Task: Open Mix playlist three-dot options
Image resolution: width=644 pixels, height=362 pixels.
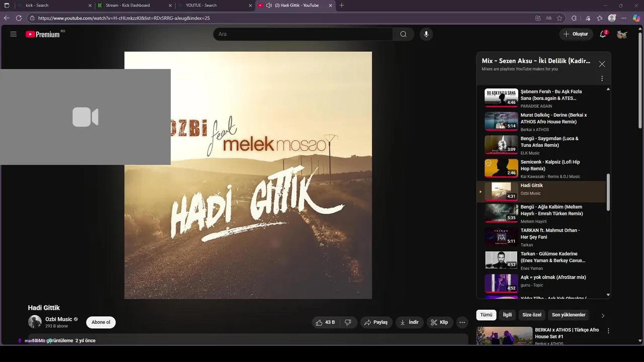Action: [602, 78]
